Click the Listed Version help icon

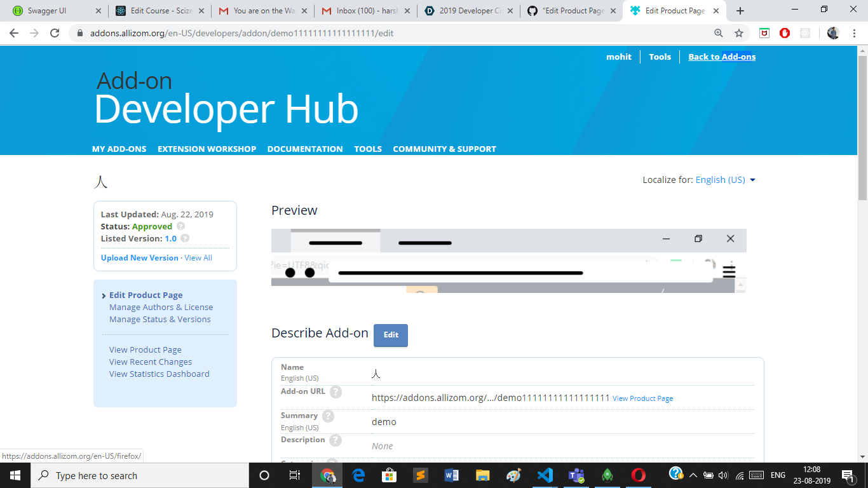click(184, 238)
